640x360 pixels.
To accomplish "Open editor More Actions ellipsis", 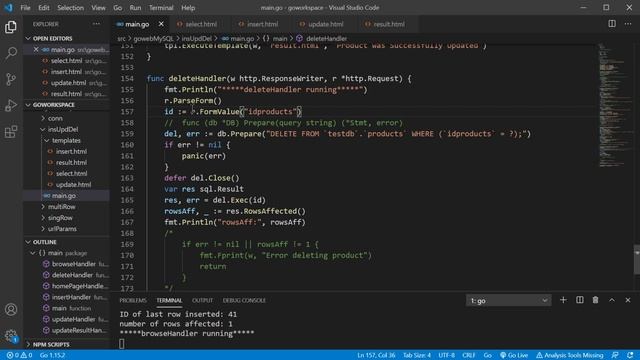I will click(628, 24).
